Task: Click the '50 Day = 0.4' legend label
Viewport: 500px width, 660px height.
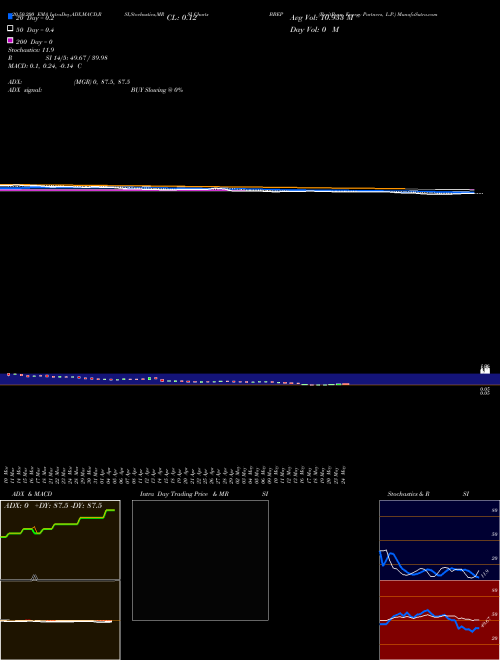Action: (35, 30)
